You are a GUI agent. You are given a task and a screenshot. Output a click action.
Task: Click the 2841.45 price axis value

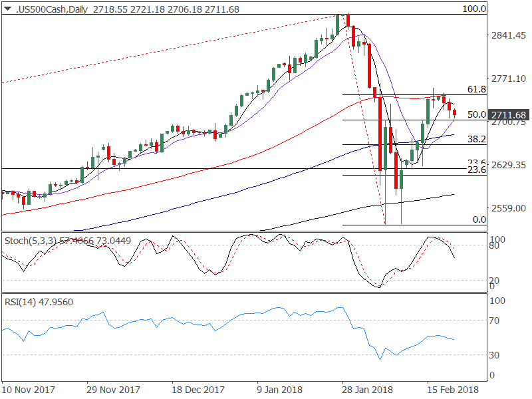pyautogui.click(x=509, y=35)
